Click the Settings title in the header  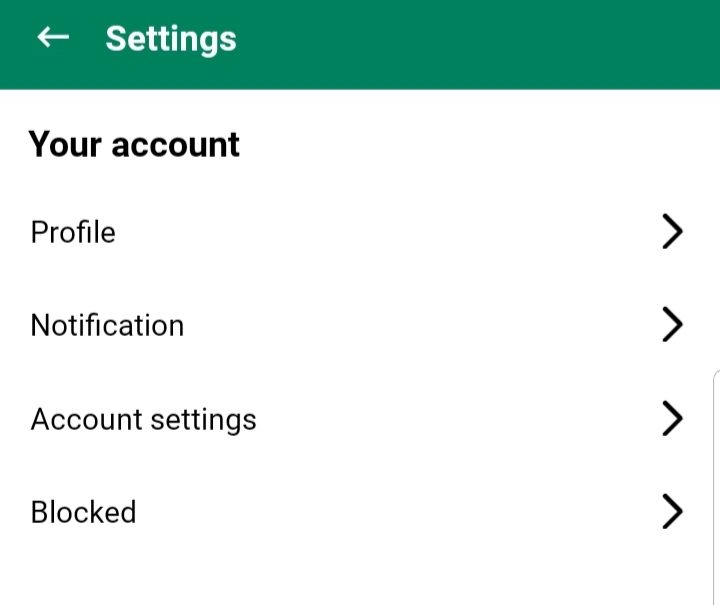pos(171,39)
